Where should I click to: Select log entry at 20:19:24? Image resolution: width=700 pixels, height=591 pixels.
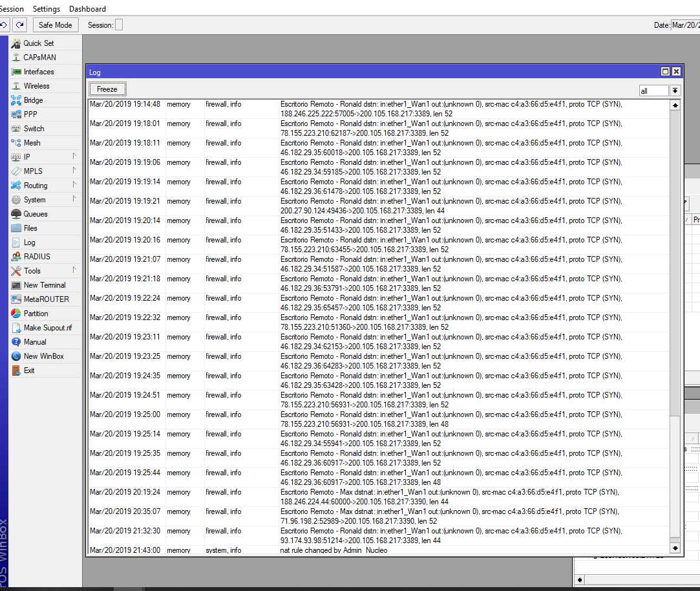click(379, 497)
